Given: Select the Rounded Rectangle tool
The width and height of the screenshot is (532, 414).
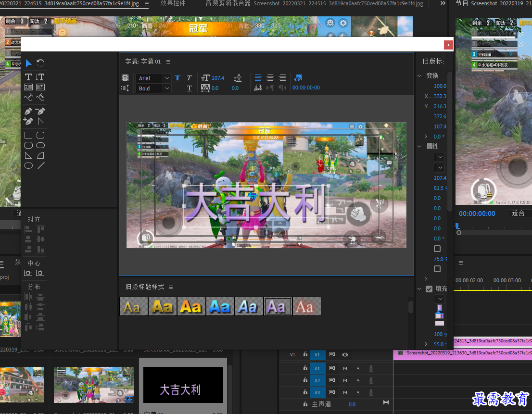Looking at the screenshot, I should [40, 146].
